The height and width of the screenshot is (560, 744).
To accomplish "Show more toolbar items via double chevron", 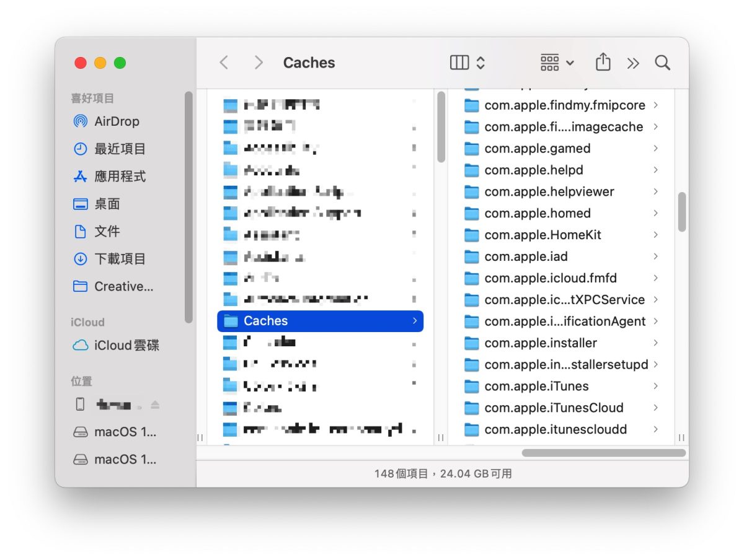I will [632, 63].
